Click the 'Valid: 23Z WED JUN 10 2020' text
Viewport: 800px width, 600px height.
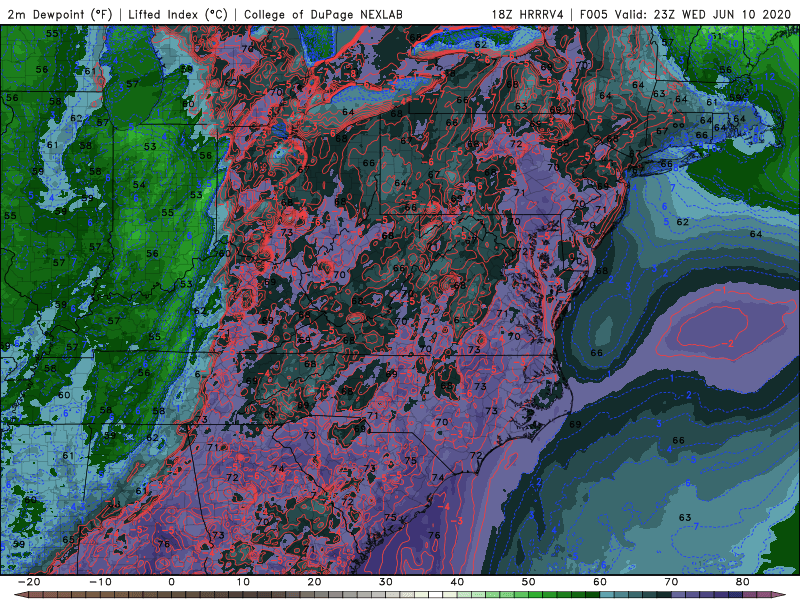(703, 14)
